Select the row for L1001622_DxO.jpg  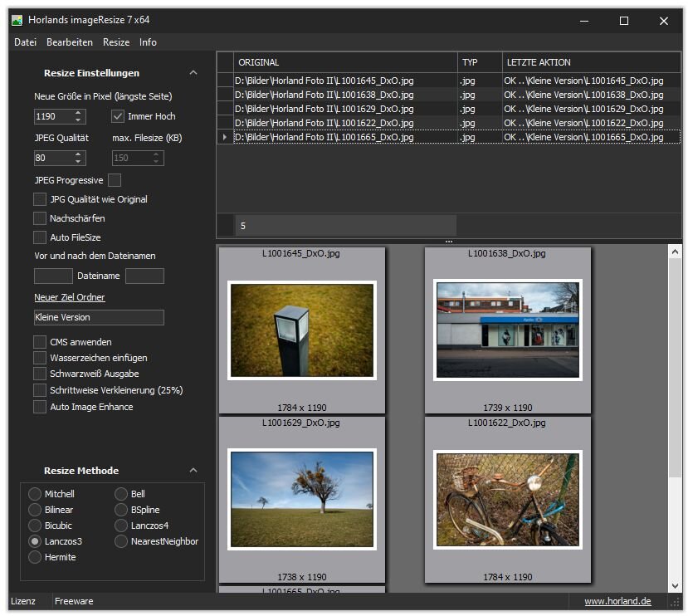click(x=448, y=123)
